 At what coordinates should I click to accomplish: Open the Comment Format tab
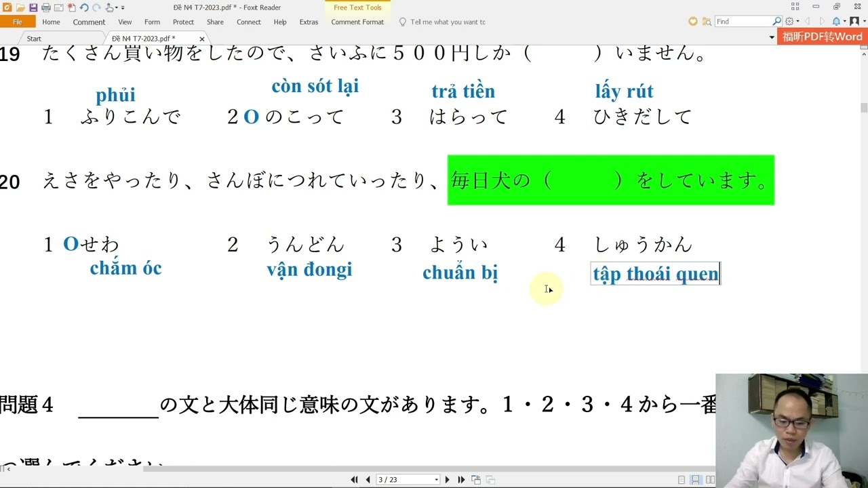(x=357, y=22)
